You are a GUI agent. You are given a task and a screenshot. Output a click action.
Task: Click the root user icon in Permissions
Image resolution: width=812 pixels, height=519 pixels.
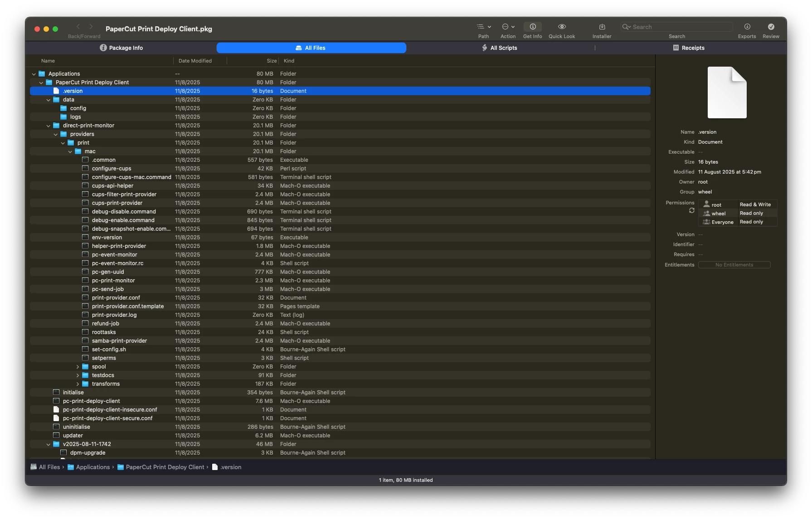[x=706, y=204]
